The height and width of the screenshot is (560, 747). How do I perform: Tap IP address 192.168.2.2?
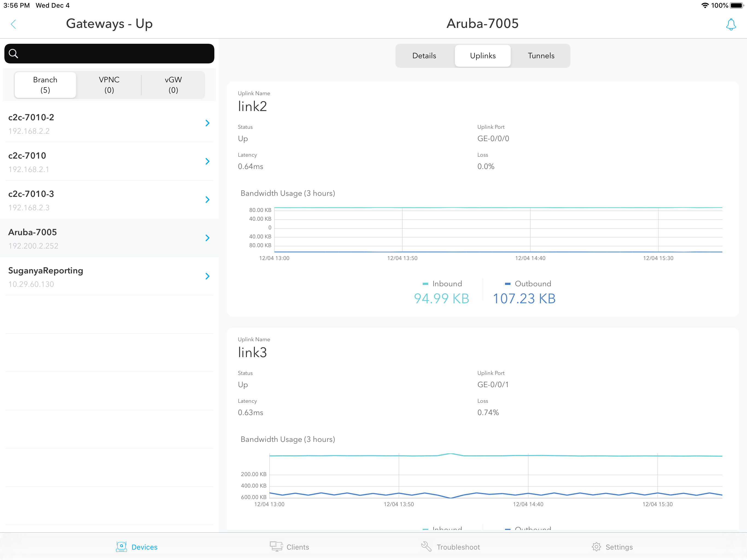29,131
